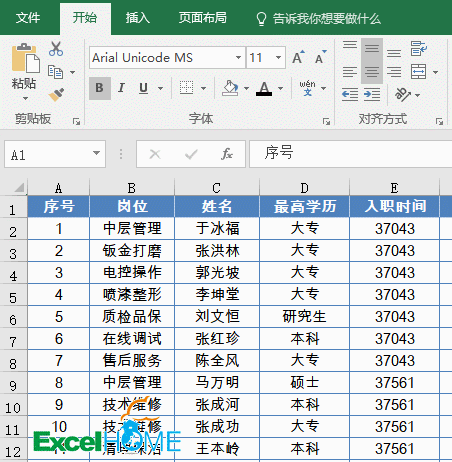Open the font size dropdown

pyautogui.click(x=279, y=57)
